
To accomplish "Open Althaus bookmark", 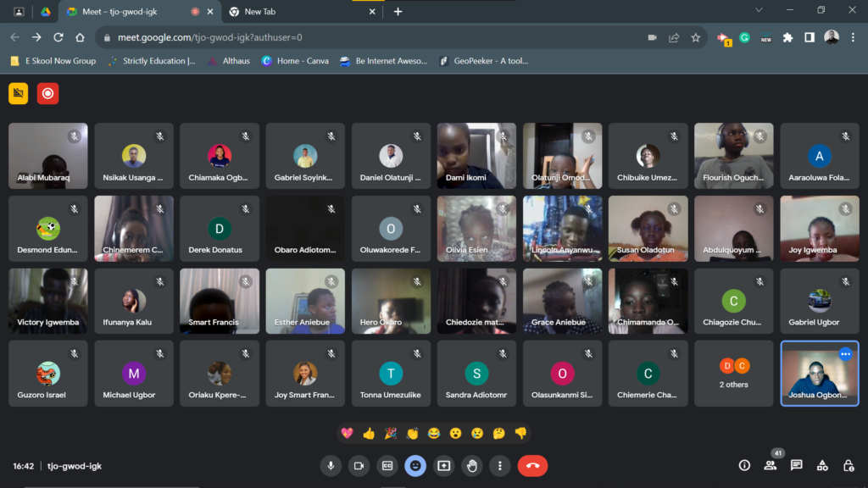I will point(229,61).
